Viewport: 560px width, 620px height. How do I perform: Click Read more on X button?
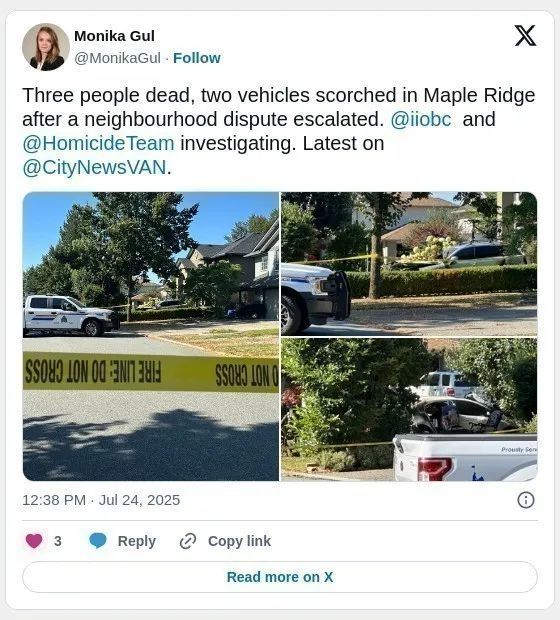tap(280, 577)
